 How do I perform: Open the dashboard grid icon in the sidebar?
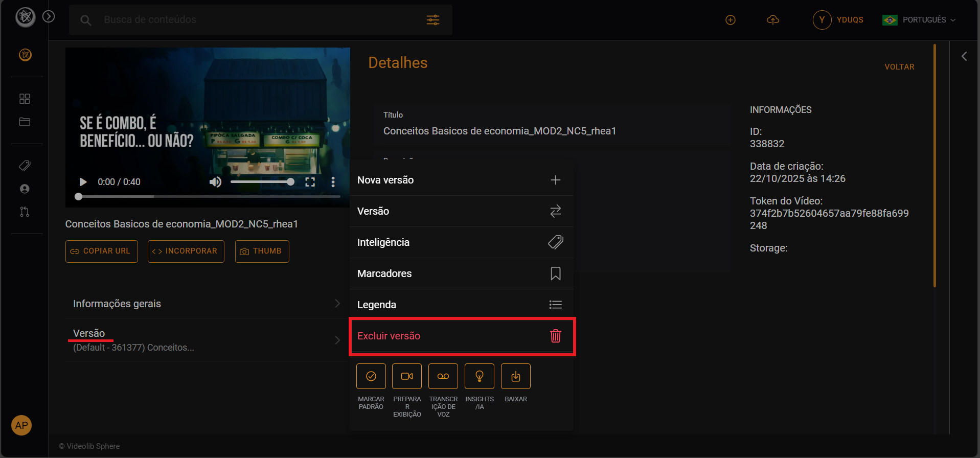coord(25,99)
